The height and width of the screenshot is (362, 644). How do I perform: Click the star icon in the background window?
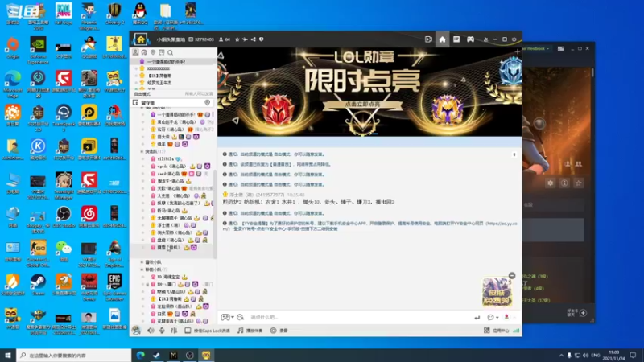click(579, 183)
